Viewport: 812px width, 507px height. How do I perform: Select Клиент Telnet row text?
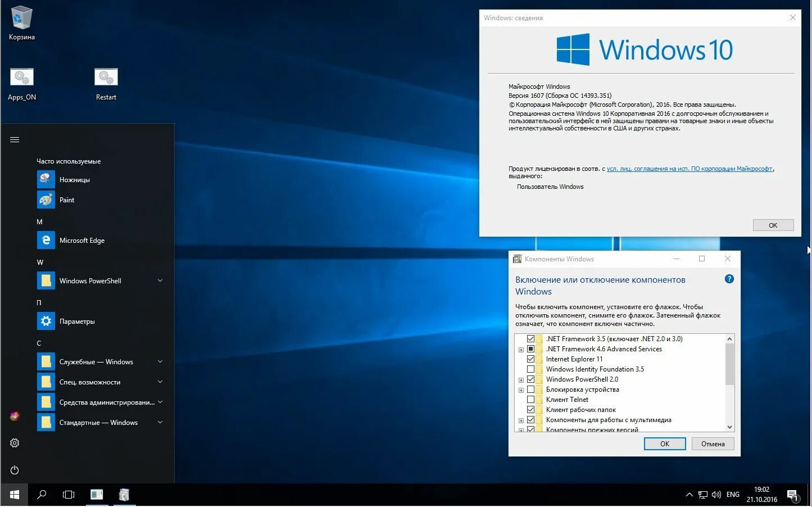pyautogui.click(x=567, y=400)
